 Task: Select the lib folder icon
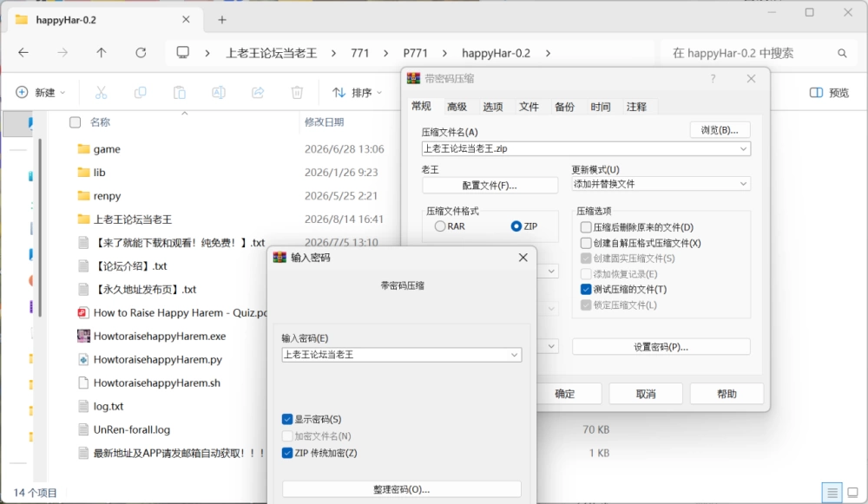pyautogui.click(x=83, y=172)
